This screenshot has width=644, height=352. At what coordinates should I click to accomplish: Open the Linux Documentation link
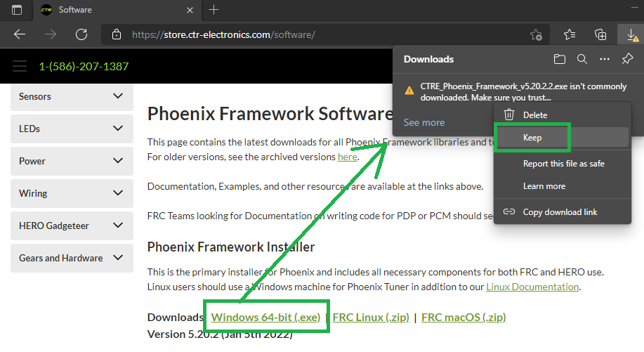pos(533,287)
